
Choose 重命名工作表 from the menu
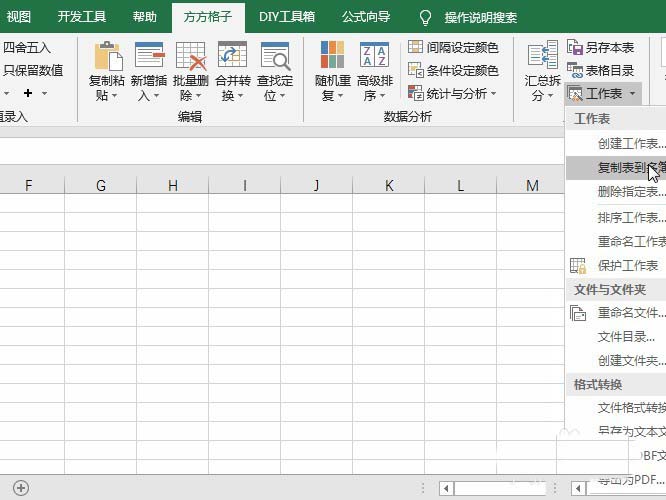point(616,242)
